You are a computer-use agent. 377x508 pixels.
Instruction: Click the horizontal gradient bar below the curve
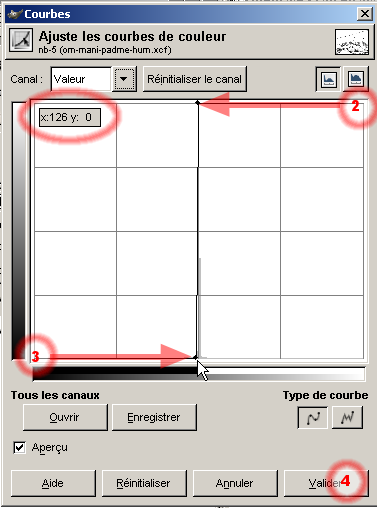[x=199, y=374]
